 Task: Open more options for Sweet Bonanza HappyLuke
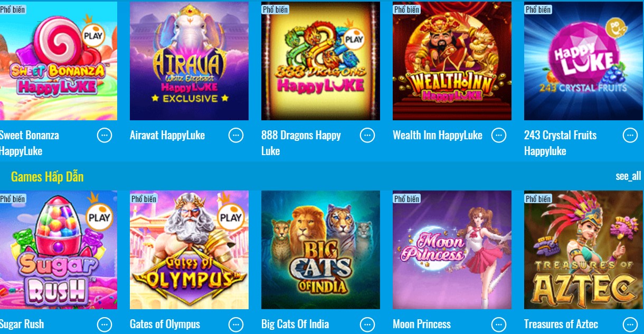(x=105, y=136)
